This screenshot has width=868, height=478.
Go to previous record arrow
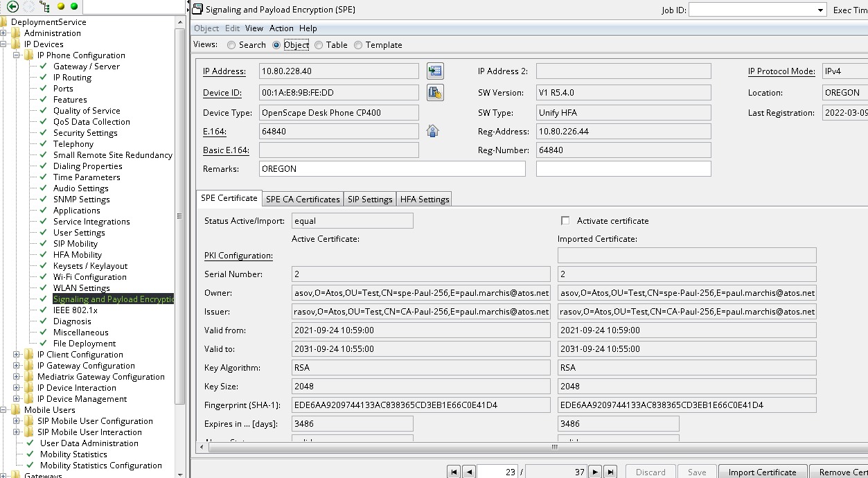tap(469, 472)
